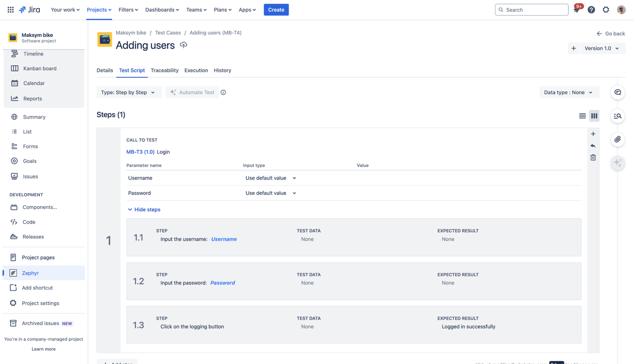Delete step 1 with trash icon

pyautogui.click(x=593, y=157)
